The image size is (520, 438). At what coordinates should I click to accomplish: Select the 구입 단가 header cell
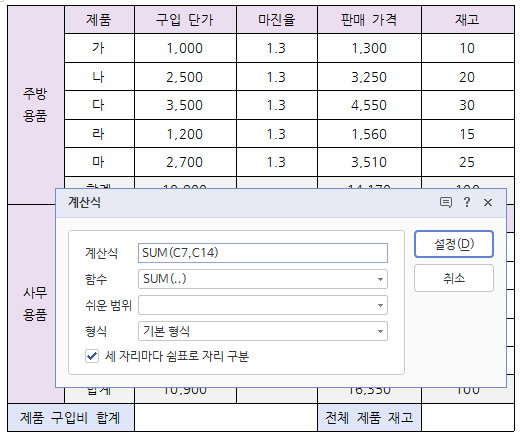tap(185, 20)
